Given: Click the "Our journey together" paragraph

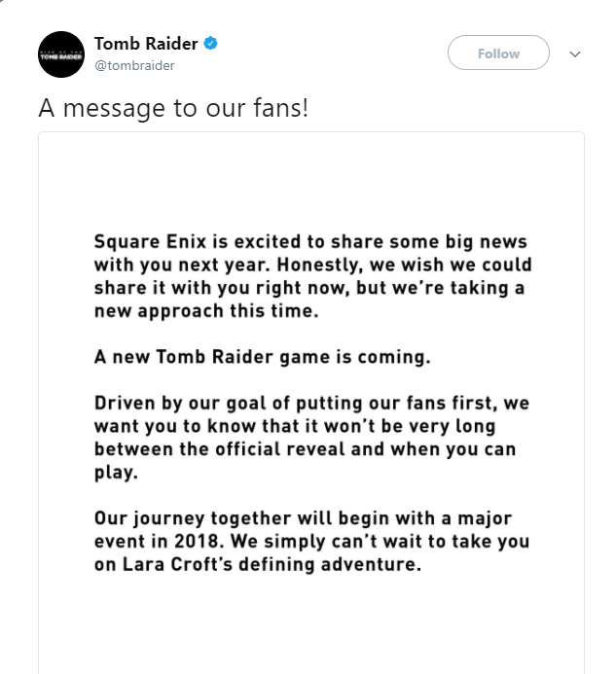Looking at the screenshot, I should [311, 540].
